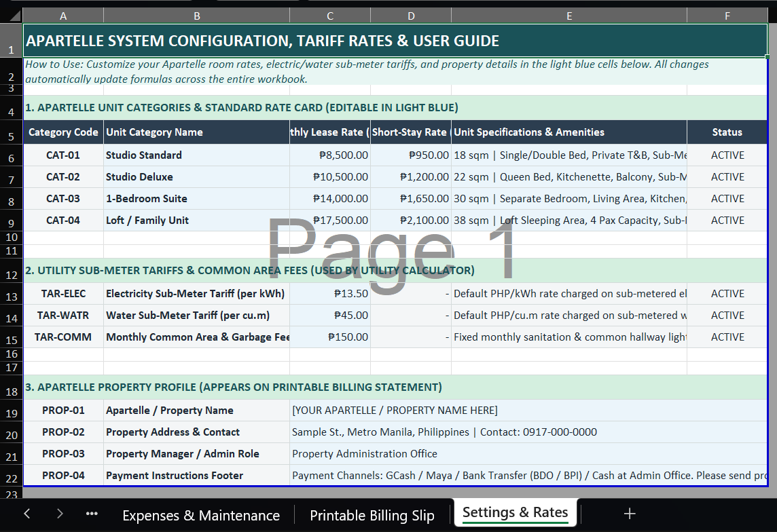
Task: Click the Unit Category Name header cell
Action: click(197, 132)
